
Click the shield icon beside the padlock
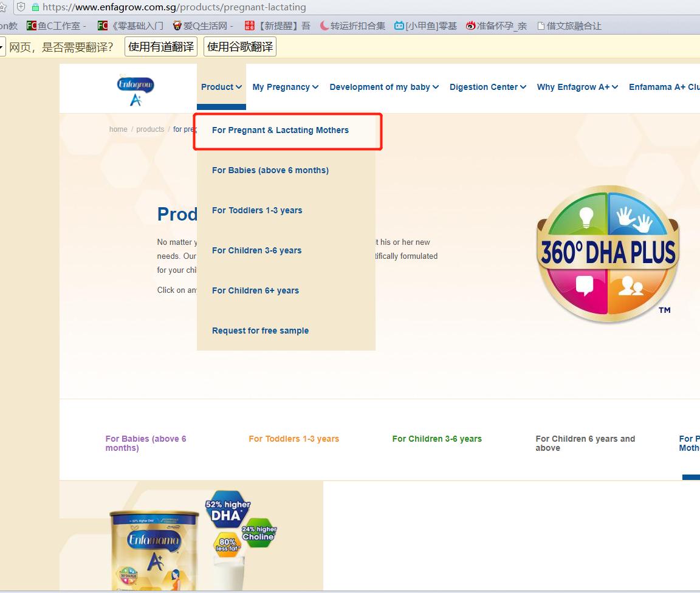point(21,7)
